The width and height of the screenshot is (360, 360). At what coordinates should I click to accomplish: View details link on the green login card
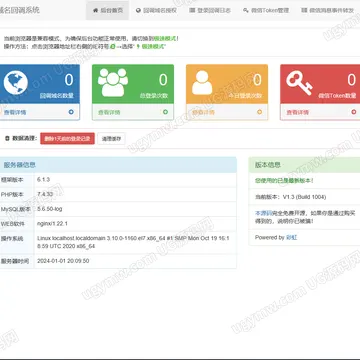pyautogui.click(x=109, y=112)
